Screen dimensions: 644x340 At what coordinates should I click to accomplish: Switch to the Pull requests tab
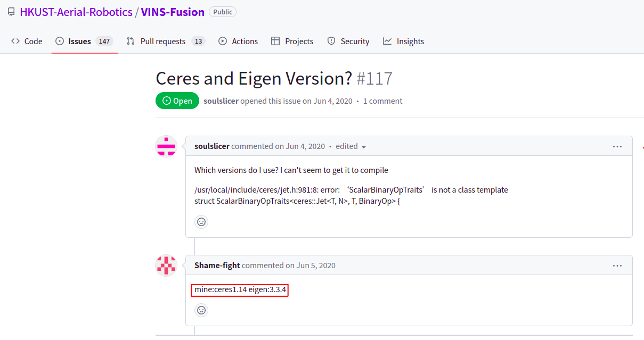162,41
